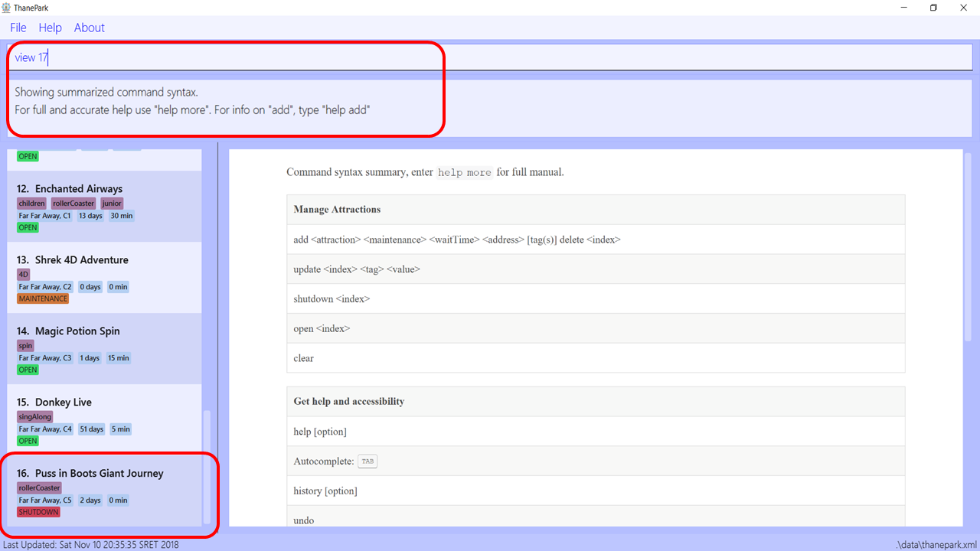Open the Help menu
980x551 pixels.
pos(51,28)
